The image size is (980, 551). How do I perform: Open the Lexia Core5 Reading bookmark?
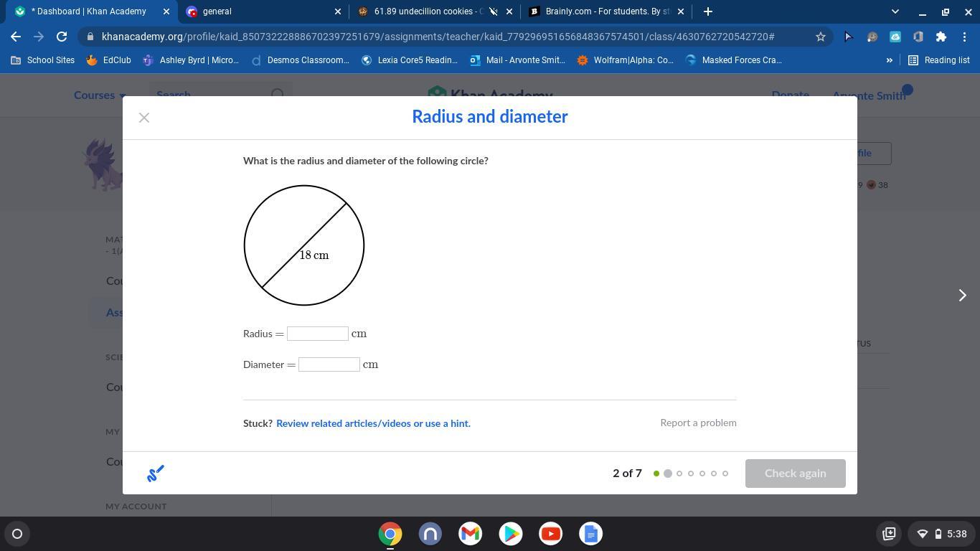409,60
